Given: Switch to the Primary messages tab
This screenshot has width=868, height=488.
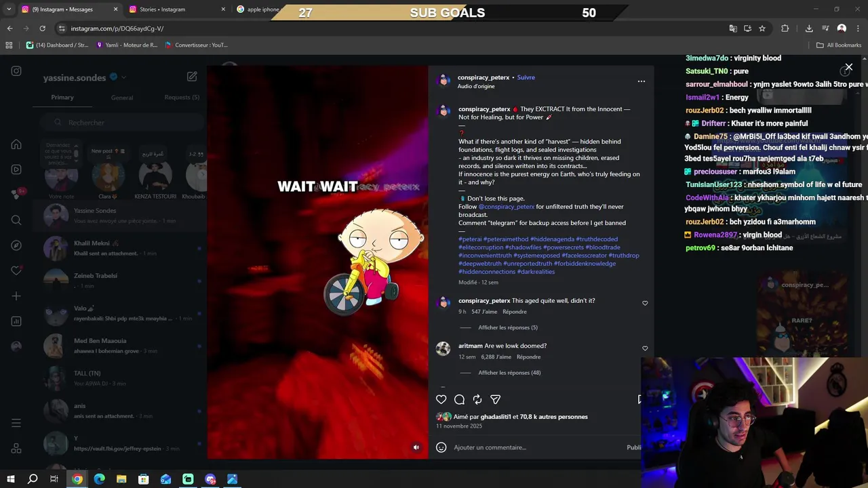Looking at the screenshot, I should pyautogui.click(x=62, y=98).
